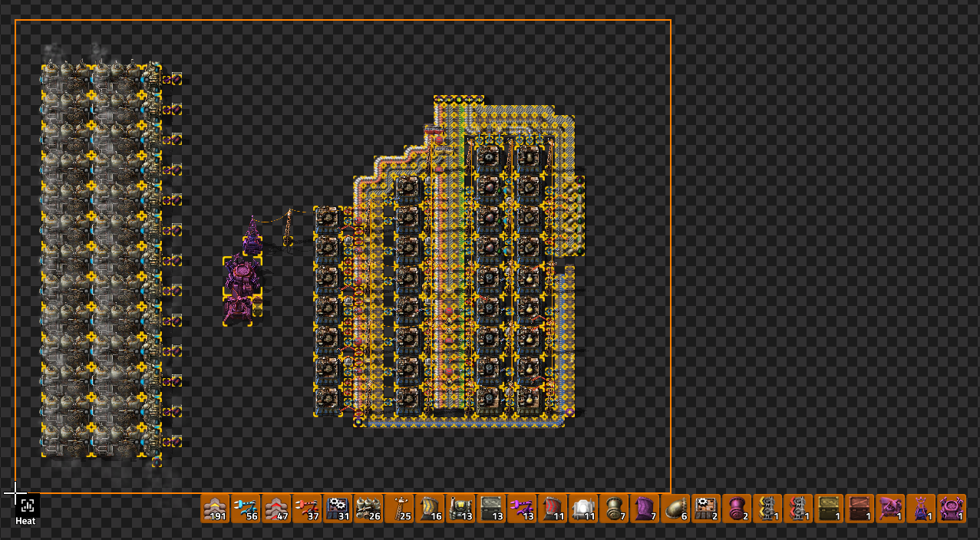Select the blue fast inserter item (56)
Image resolution: width=980 pixels, height=540 pixels.
(x=246, y=509)
